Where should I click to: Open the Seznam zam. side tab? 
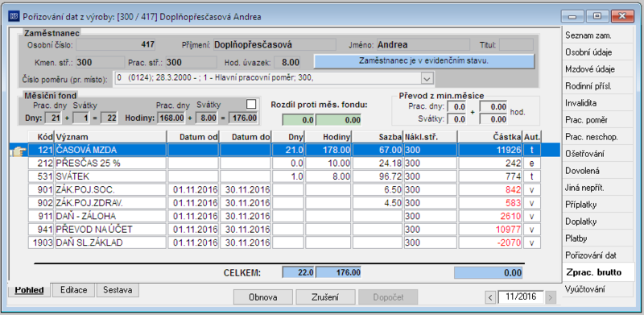[598, 35]
